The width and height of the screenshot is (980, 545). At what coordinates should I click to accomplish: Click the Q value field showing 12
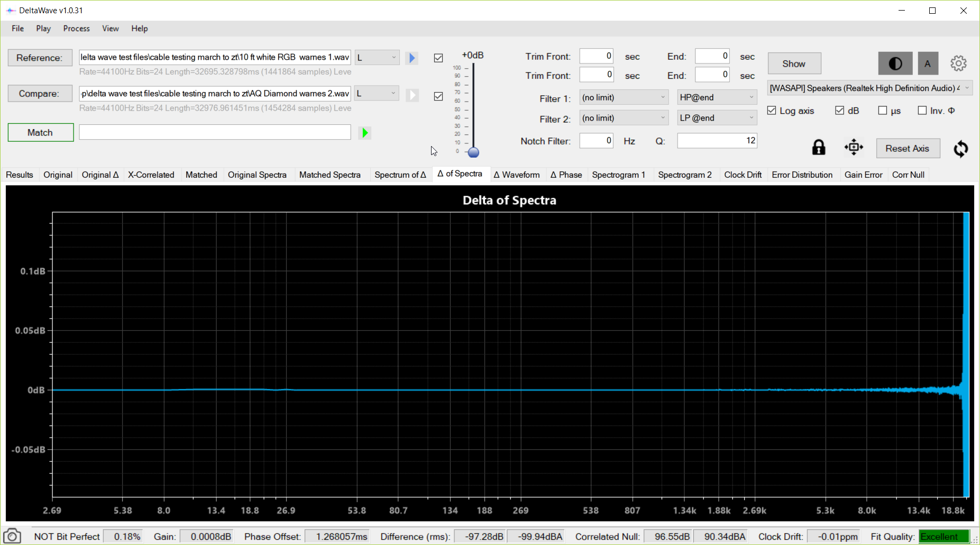[717, 141]
